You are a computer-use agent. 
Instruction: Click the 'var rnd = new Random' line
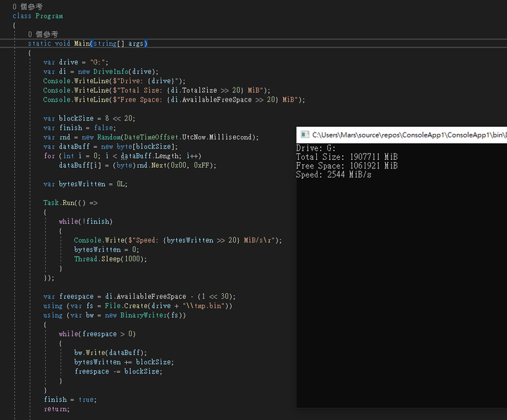pos(151,137)
